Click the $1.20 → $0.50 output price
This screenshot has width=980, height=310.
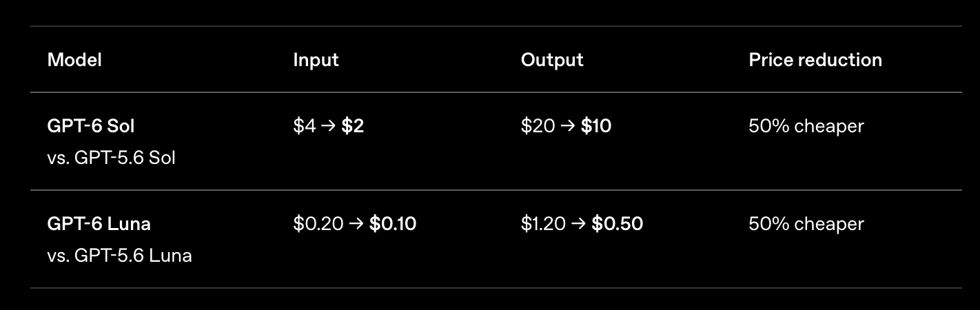582,224
